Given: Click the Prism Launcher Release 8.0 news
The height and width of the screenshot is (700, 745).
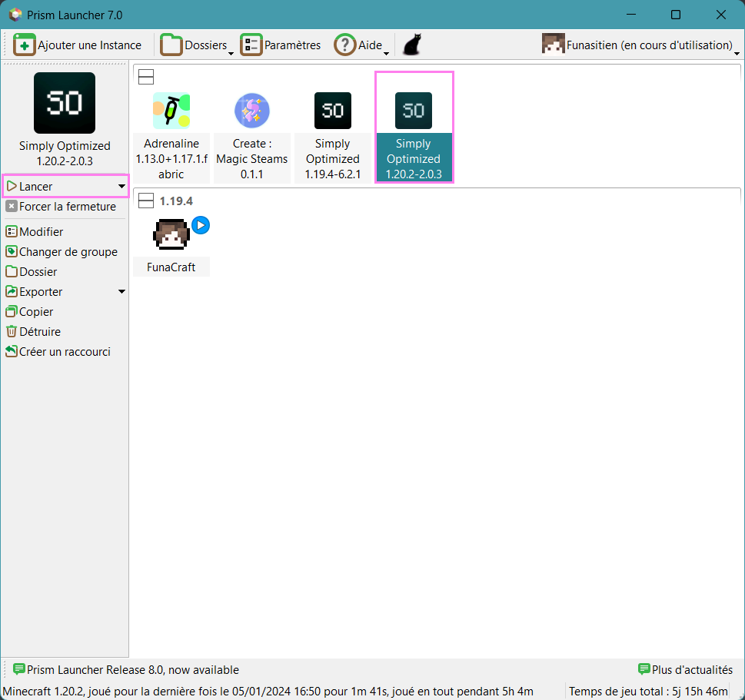Looking at the screenshot, I should 126,669.
